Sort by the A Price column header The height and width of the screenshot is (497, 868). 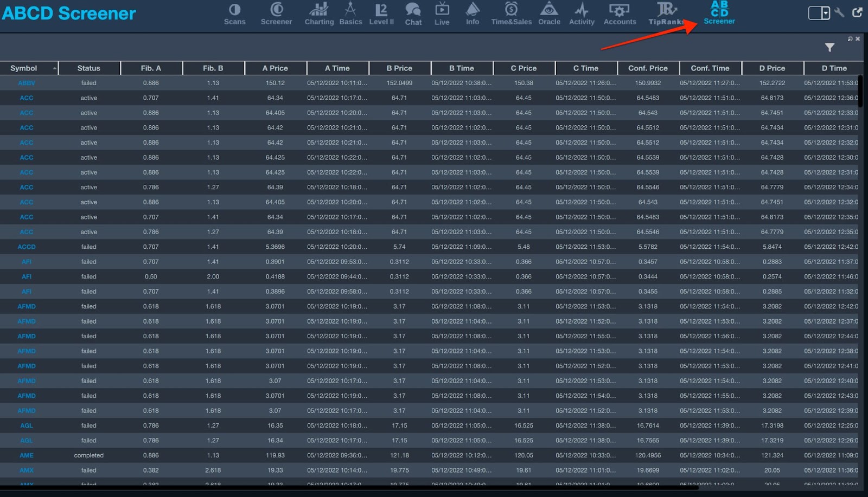coord(275,68)
